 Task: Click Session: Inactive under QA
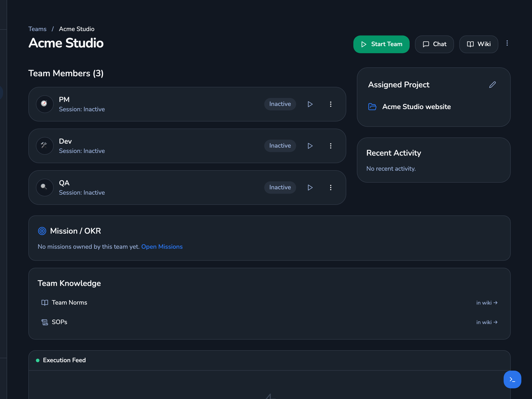[x=82, y=192]
